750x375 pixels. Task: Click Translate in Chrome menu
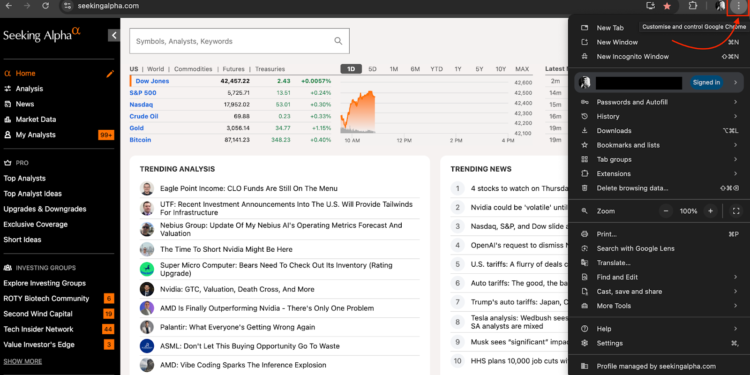[x=659, y=263]
